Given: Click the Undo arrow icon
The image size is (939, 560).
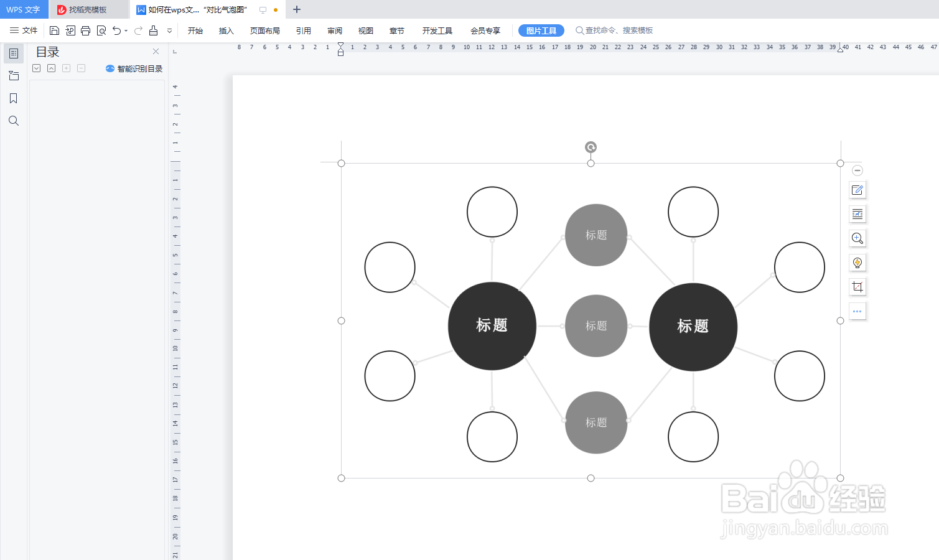Looking at the screenshot, I should click(116, 30).
